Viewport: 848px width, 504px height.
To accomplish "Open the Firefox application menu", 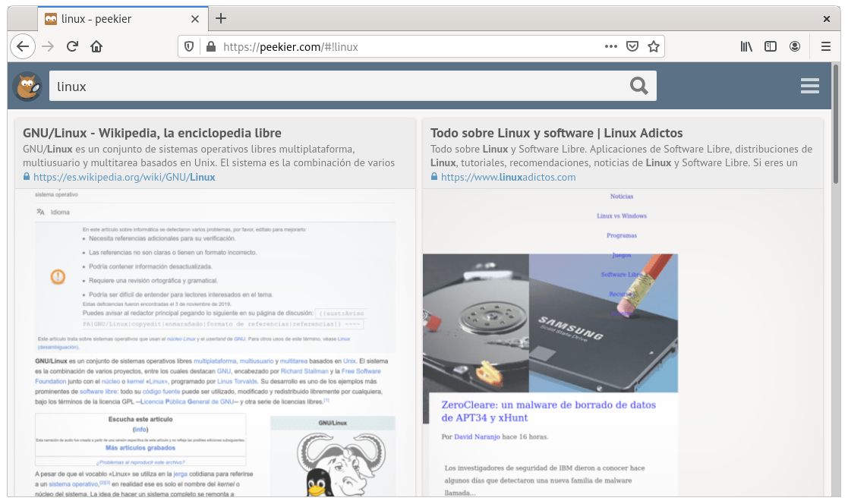I will 826,46.
